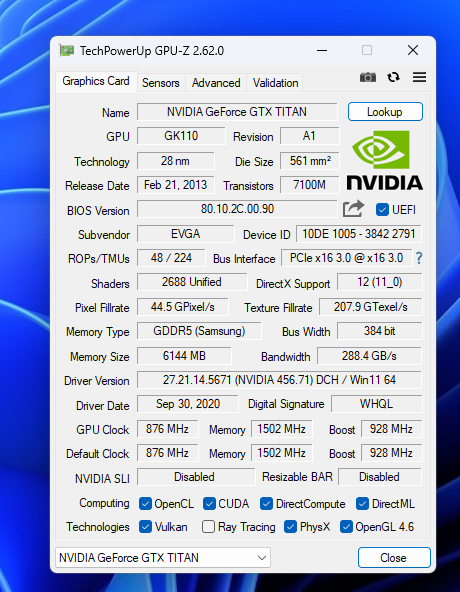Click the Bus Interface field PCIe x16 3.0
Image resolution: width=460 pixels, height=592 pixels.
point(346,258)
